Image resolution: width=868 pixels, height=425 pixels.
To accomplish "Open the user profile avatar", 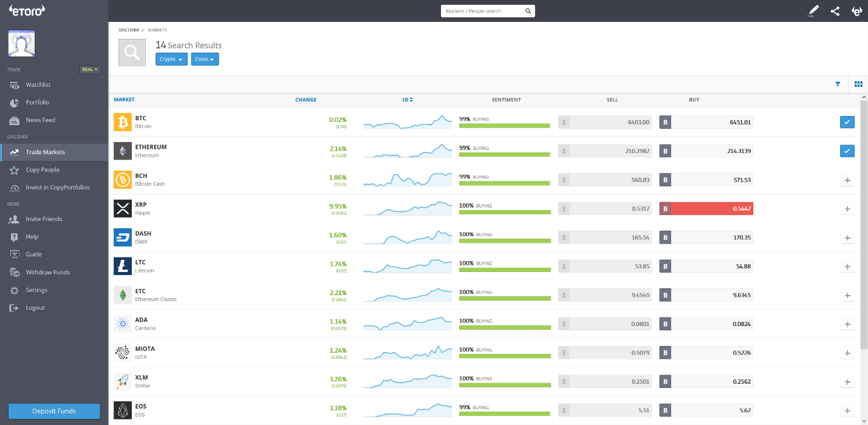I will point(21,44).
